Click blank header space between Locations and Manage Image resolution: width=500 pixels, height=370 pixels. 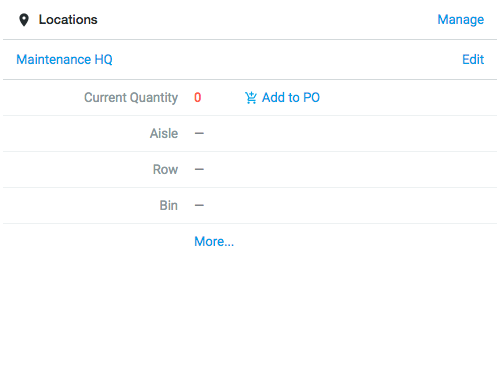point(267,20)
